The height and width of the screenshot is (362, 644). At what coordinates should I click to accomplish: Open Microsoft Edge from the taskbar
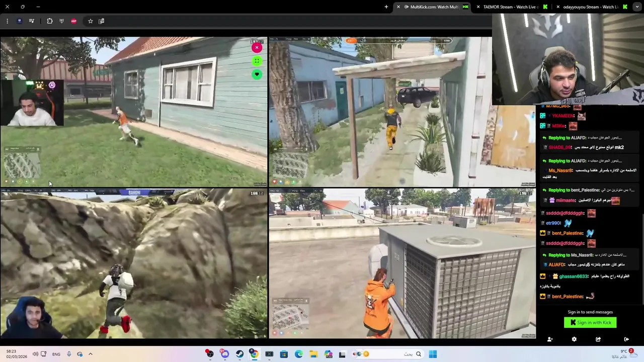[x=299, y=354]
